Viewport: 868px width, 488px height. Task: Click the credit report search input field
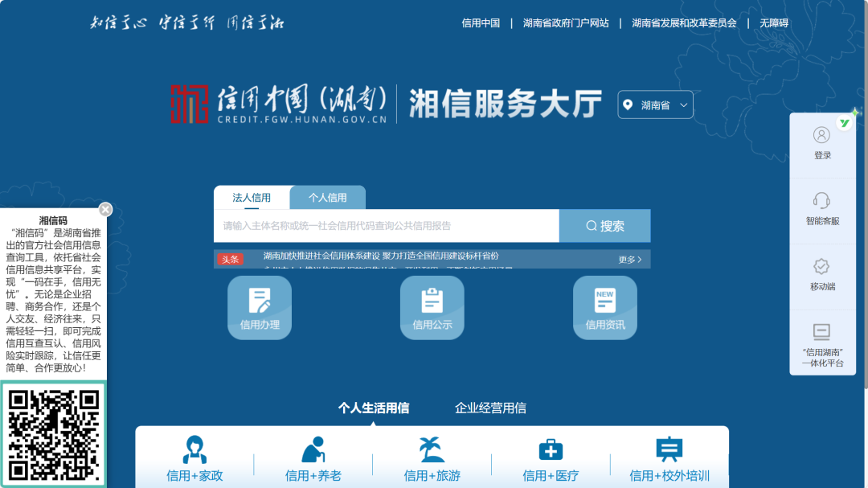point(386,226)
